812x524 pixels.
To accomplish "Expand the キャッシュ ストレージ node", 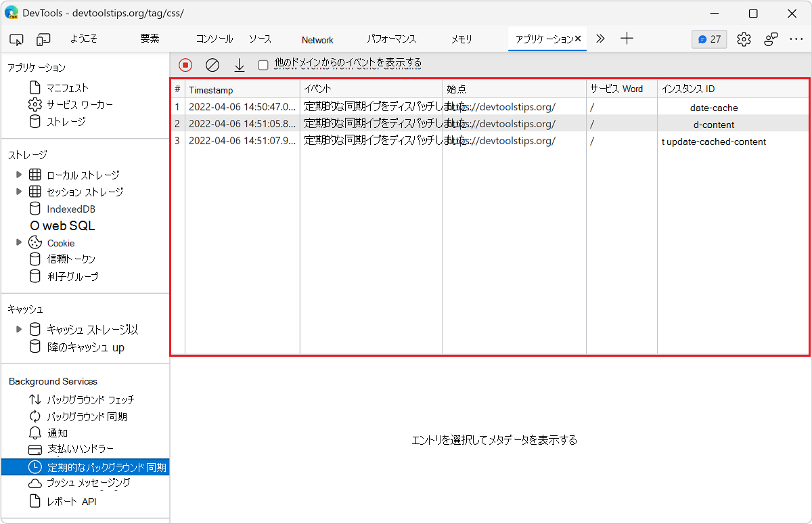I will click(x=18, y=329).
